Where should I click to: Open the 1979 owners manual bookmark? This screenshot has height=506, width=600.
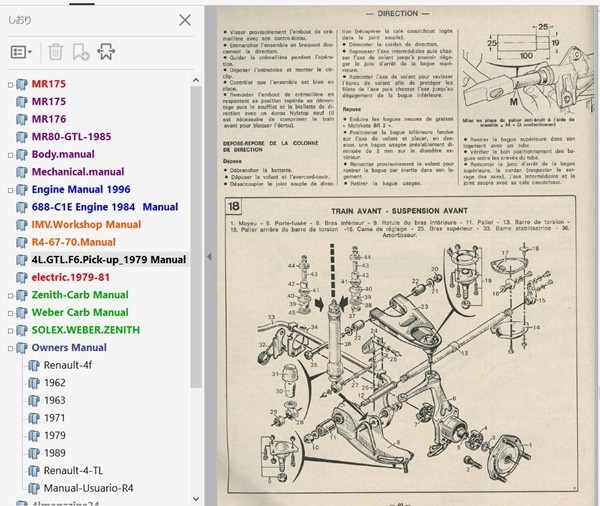click(x=55, y=436)
